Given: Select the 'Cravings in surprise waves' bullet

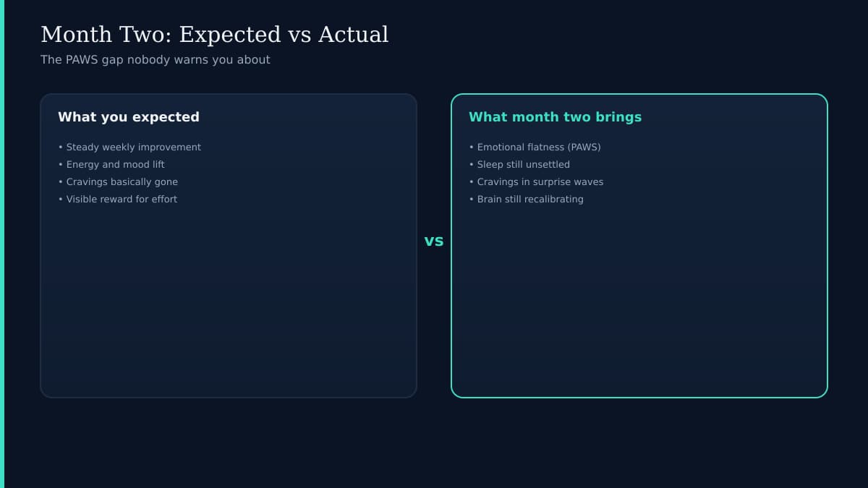Looking at the screenshot, I should 536,182.
